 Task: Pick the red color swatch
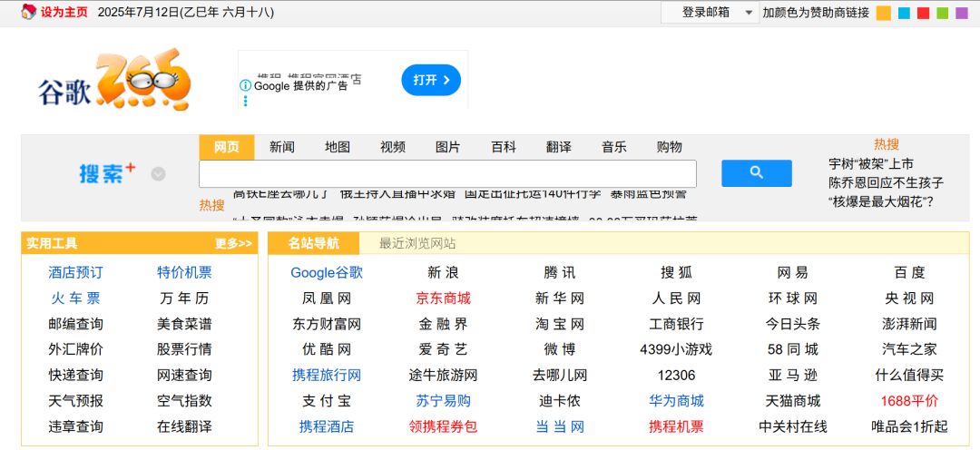(923, 13)
